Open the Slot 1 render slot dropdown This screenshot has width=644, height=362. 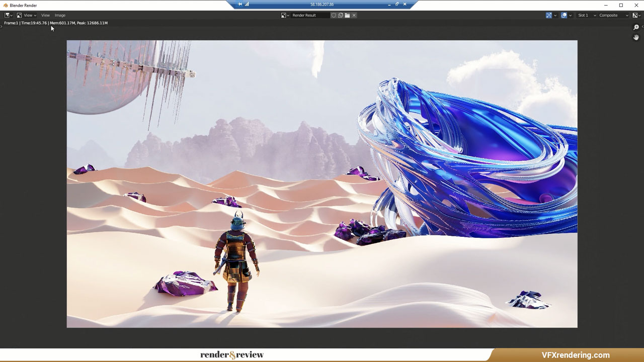point(587,15)
